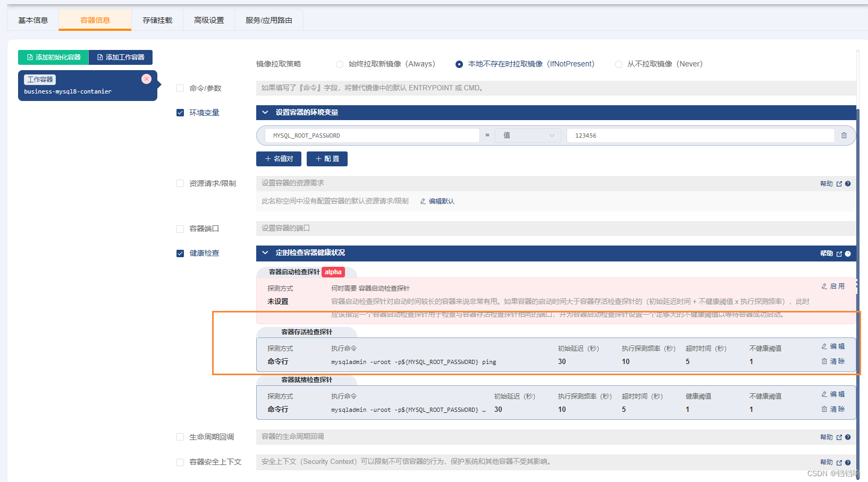Add a 名值对 environment variable

tap(279, 159)
